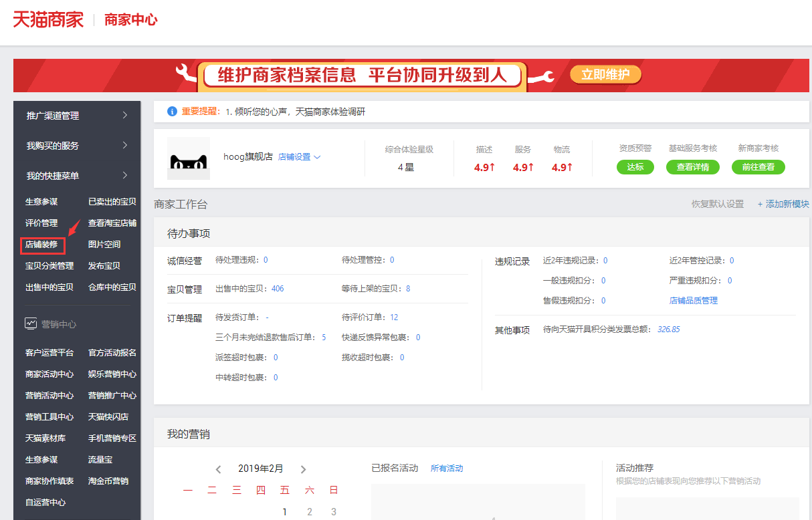Select calendar day 1

[285, 512]
